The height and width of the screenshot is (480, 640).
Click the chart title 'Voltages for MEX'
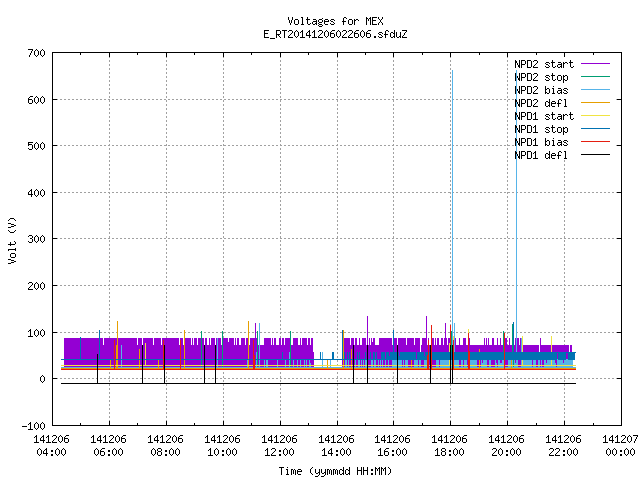click(x=335, y=21)
